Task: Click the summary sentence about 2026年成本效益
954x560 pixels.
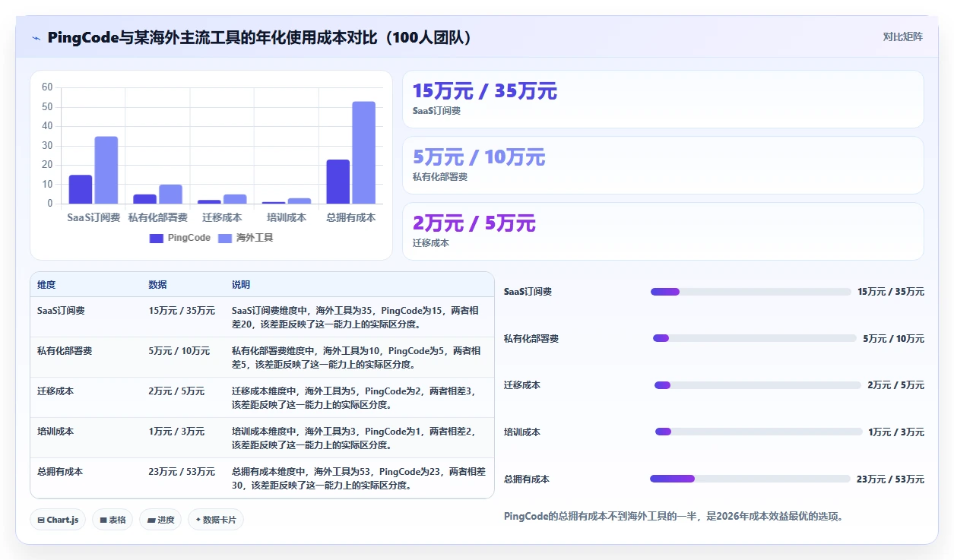Action: pyautogui.click(x=674, y=517)
